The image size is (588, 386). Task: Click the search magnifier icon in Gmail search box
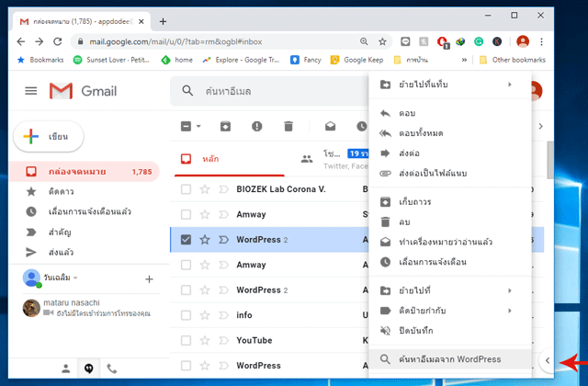187,91
